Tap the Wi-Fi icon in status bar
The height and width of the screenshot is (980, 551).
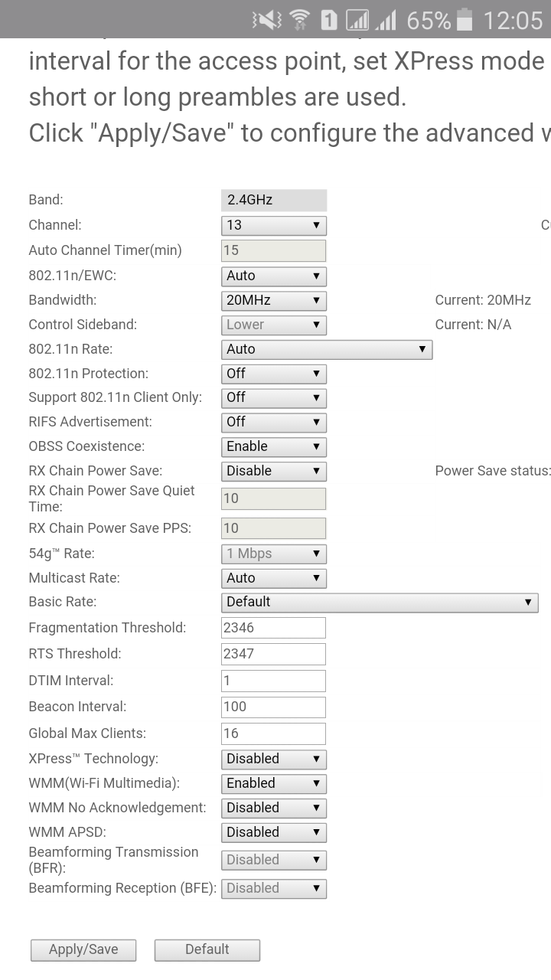pos(299,20)
